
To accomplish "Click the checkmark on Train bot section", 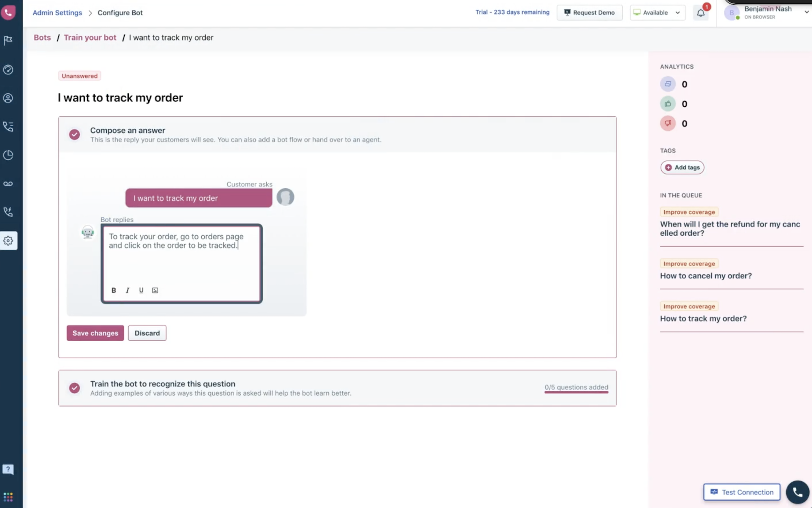I will point(74,387).
